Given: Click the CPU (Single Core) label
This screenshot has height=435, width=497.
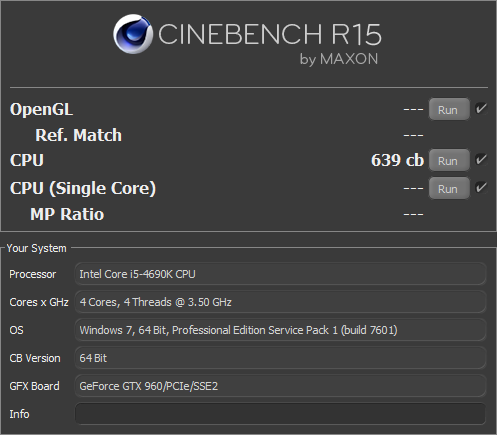Looking at the screenshot, I should 83,188.
